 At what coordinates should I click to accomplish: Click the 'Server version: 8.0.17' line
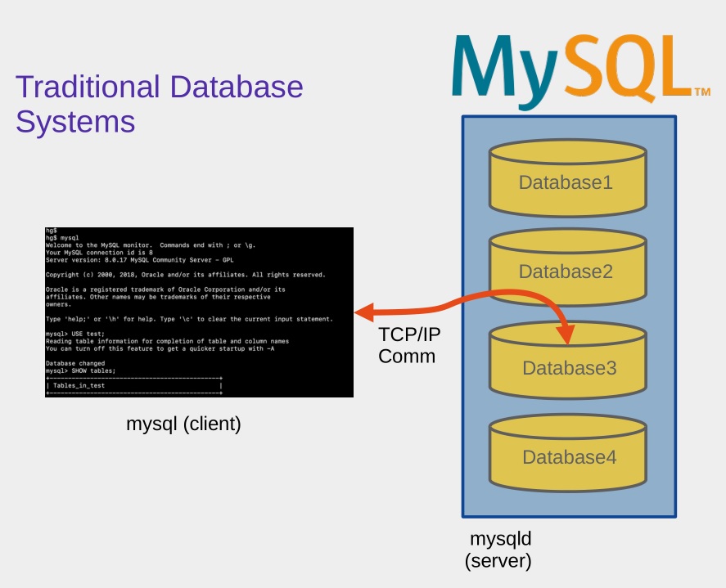coord(139,260)
